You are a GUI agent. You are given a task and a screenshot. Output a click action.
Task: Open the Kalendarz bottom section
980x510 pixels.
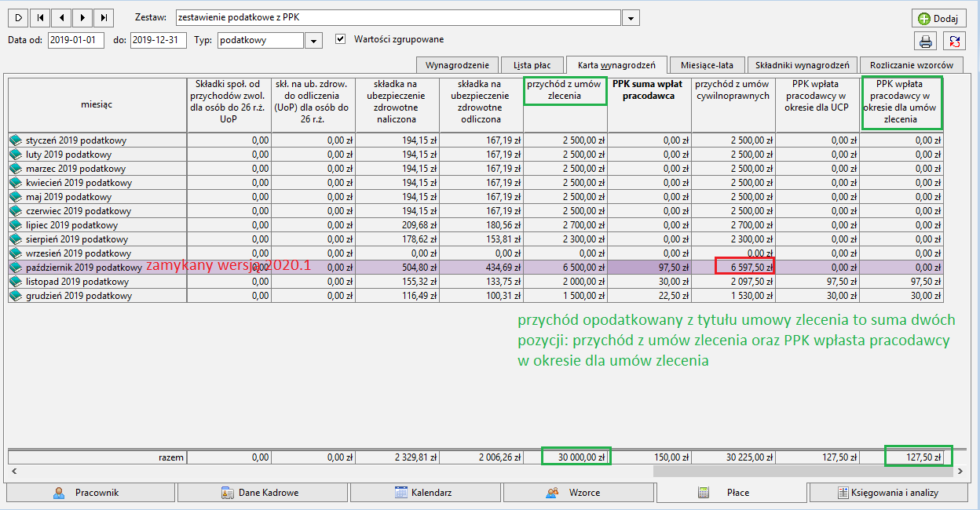425,493
